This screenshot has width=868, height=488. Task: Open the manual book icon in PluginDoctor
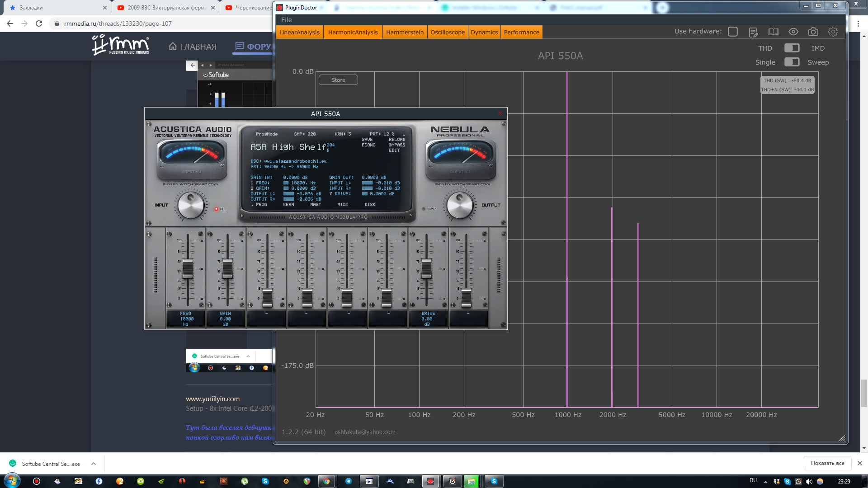[x=774, y=32]
